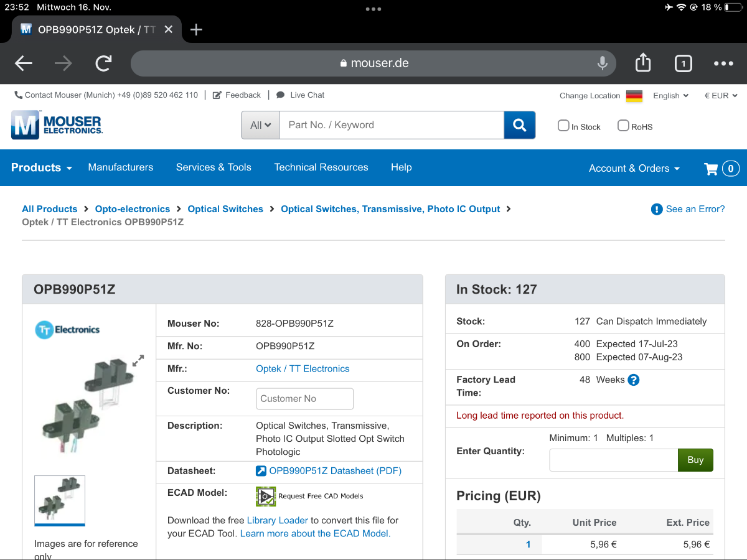Open the Services & Tools menu
This screenshot has height=560, width=747.
coord(214,167)
